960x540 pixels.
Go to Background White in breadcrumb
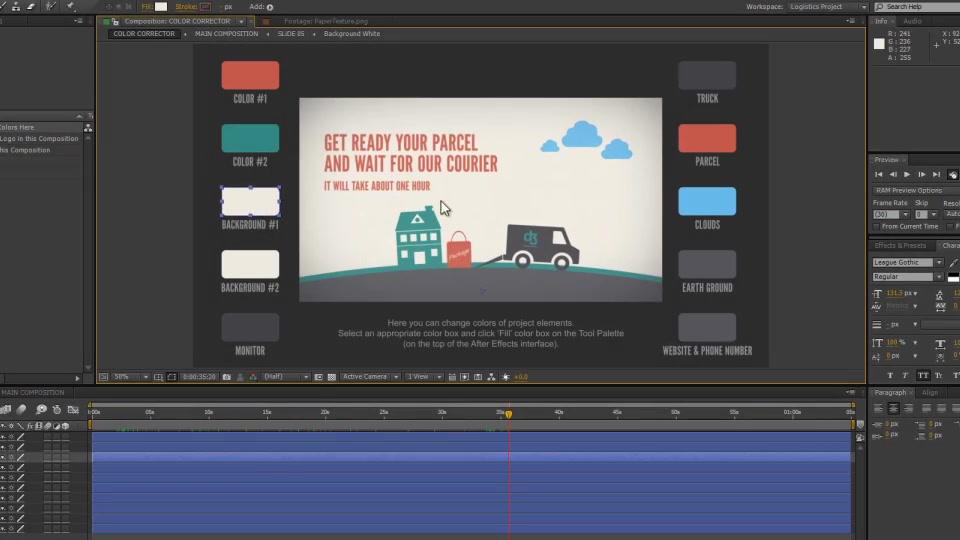[x=352, y=34]
